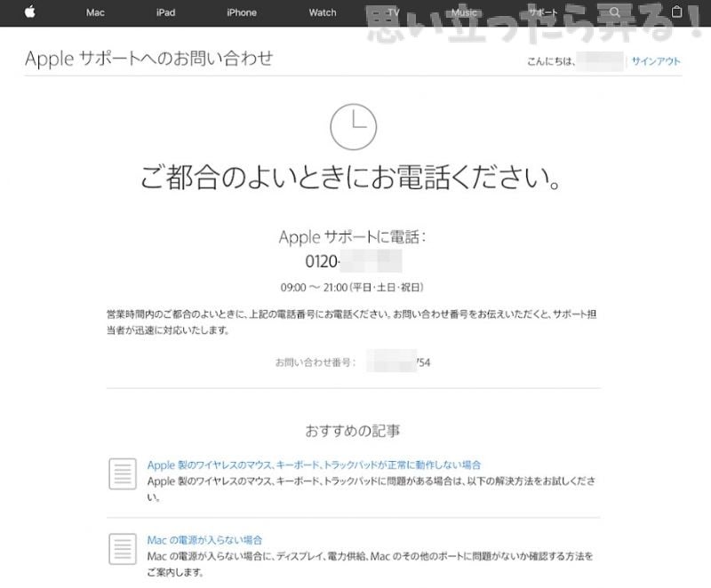Click the Apple サポートに電話 label

click(x=352, y=237)
